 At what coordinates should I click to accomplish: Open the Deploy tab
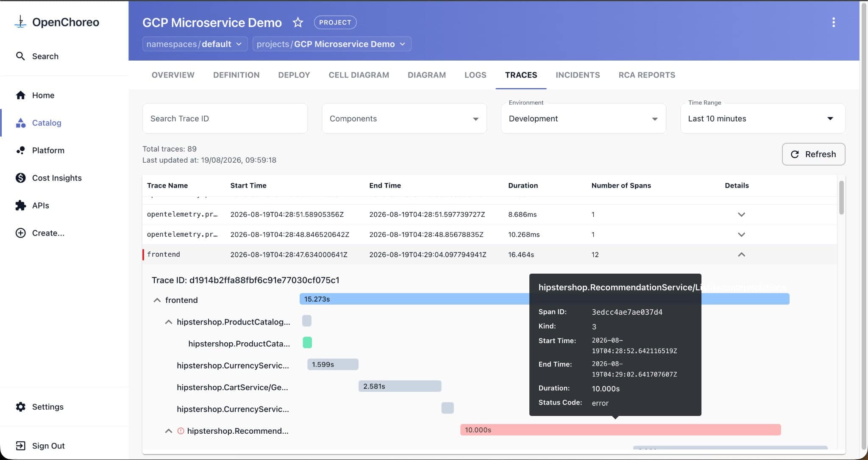click(x=294, y=75)
